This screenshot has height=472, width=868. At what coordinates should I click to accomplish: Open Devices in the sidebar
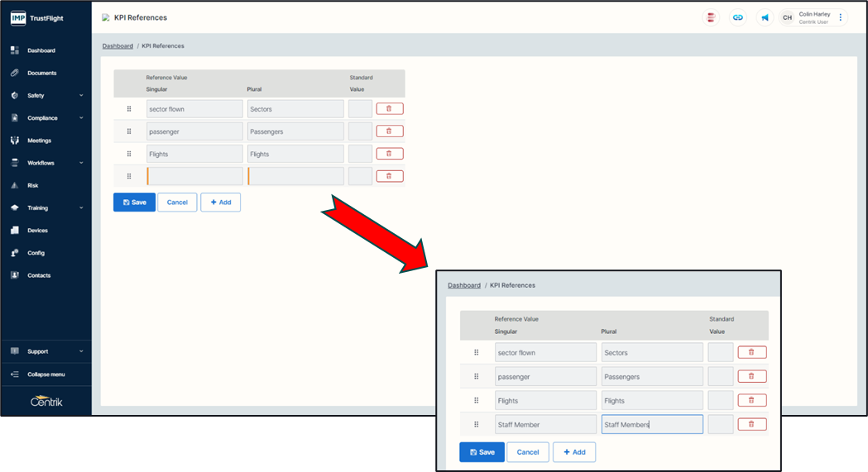(x=37, y=231)
